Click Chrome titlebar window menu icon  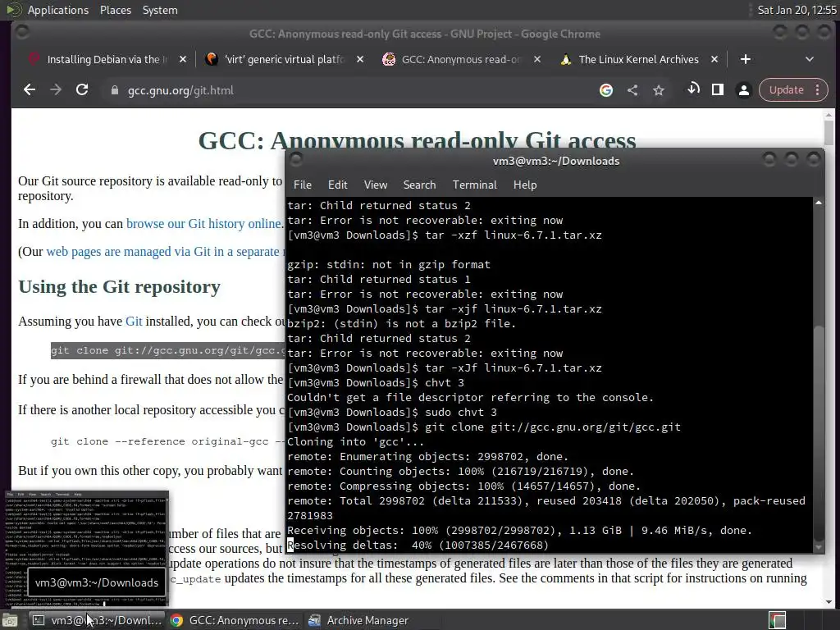(22, 32)
